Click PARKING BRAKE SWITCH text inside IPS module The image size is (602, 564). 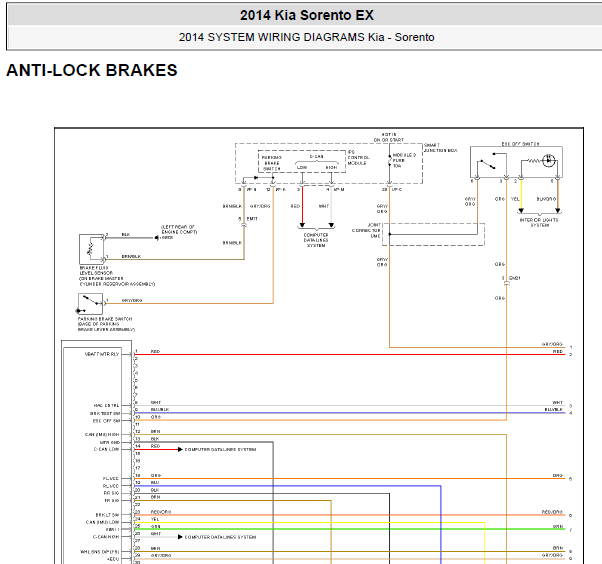pyautogui.click(x=271, y=163)
